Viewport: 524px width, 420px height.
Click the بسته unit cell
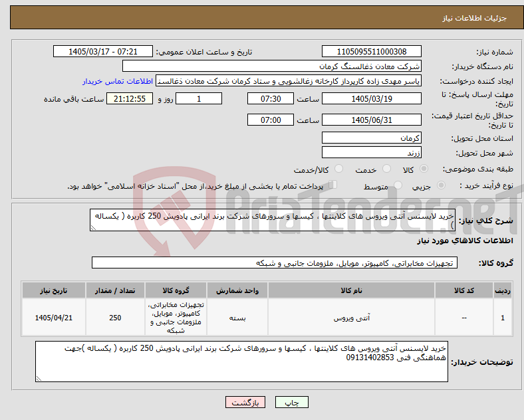pyautogui.click(x=237, y=318)
